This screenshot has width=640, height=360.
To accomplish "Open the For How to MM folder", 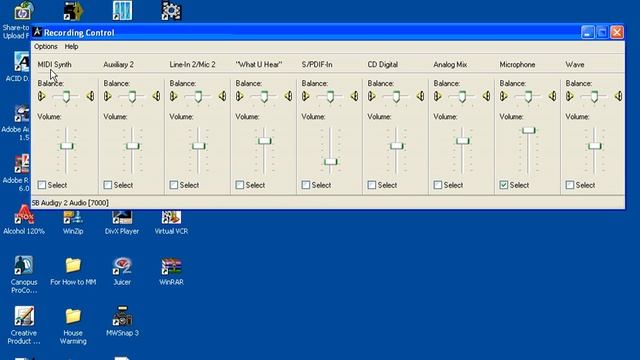I will point(73,271).
